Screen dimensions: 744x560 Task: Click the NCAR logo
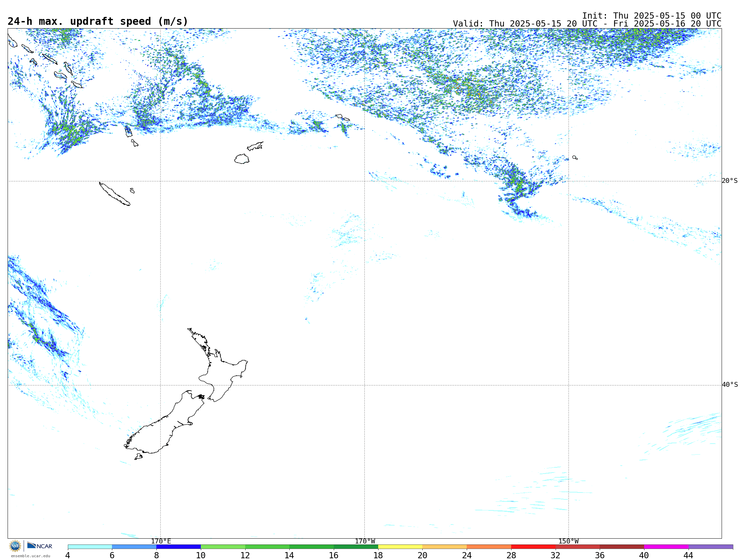point(40,546)
